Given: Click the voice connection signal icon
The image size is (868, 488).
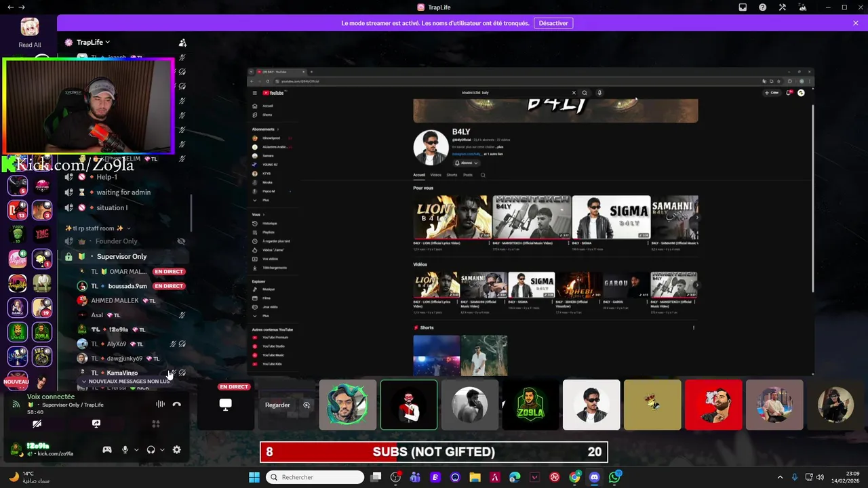Looking at the screenshot, I should [16, 404].
